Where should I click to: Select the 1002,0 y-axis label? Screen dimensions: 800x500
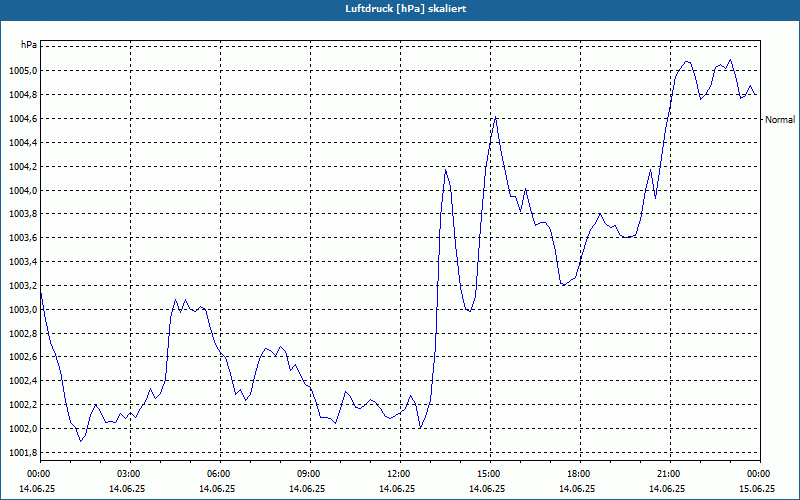tap(23, 429)
